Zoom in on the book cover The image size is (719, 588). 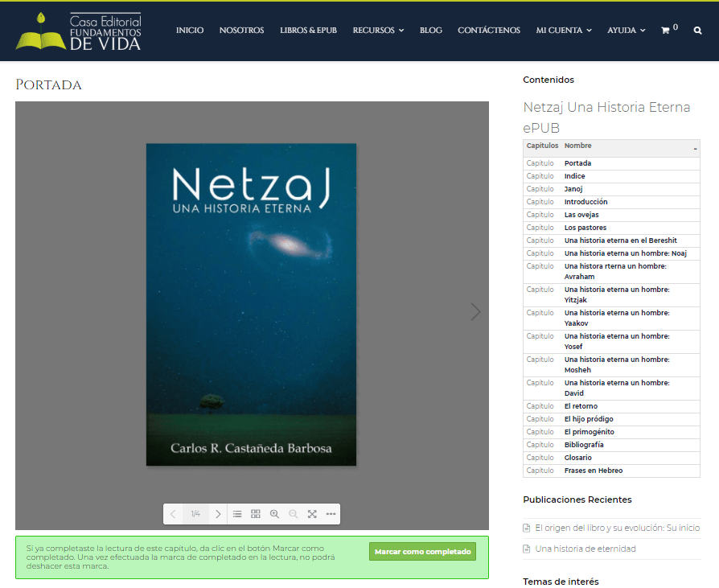(274, 514)
